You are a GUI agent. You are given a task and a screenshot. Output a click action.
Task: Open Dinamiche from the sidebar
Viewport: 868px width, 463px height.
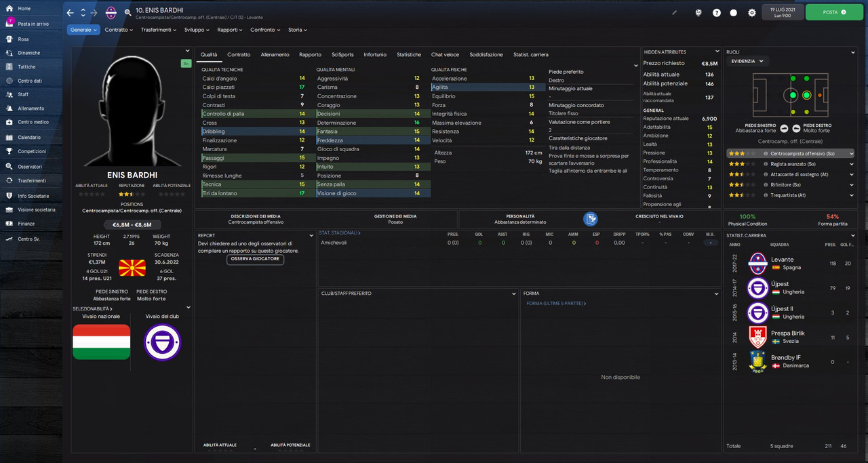[x=28, y=53]
